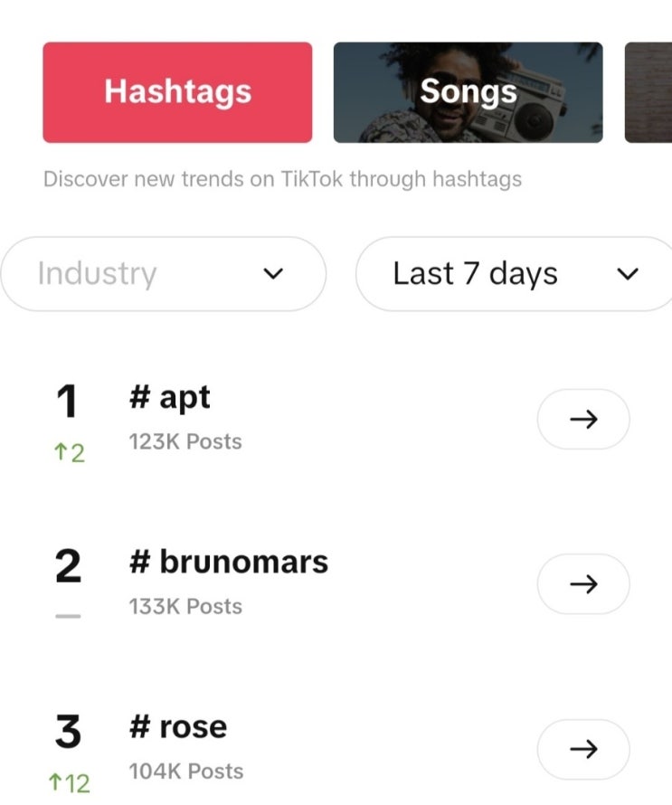672x805 pixels.
Task: Open the # rose hashtag title
Action: coord(178,727)
